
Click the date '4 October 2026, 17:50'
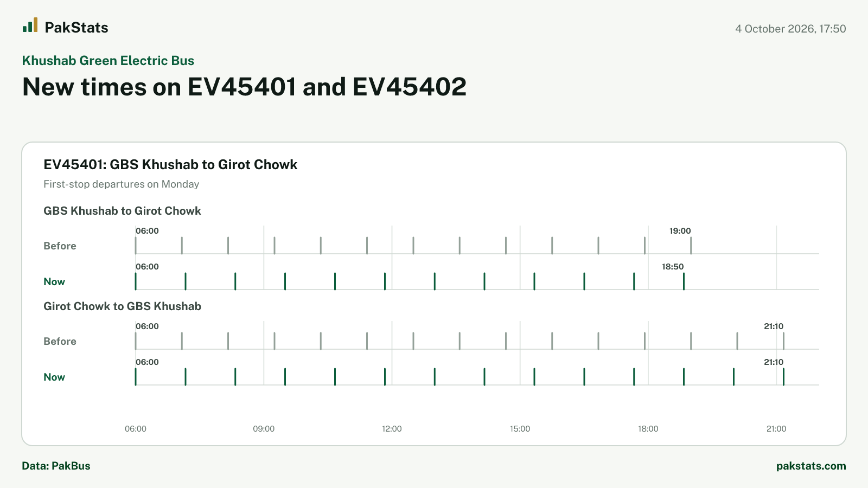[790, 29]
